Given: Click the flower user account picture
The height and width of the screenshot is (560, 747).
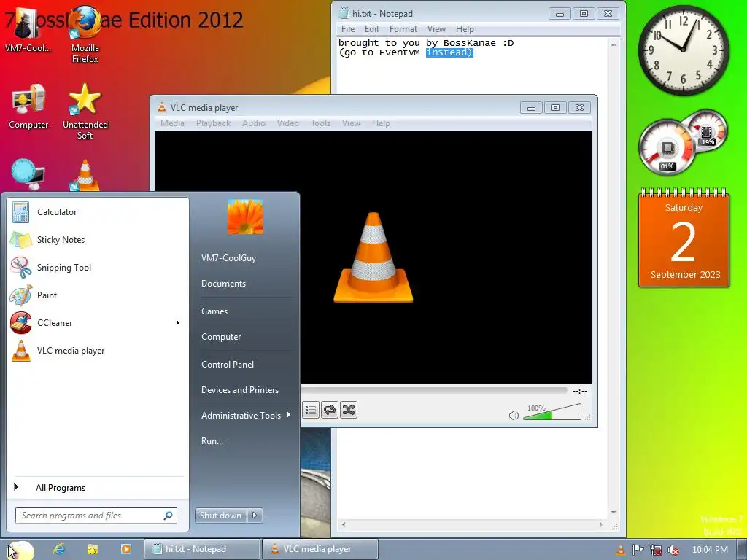Looking at the screenshot, I should [245, 217].
